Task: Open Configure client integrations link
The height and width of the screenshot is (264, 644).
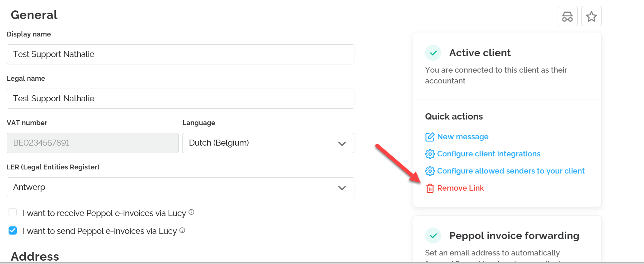Action: point(488,154)
